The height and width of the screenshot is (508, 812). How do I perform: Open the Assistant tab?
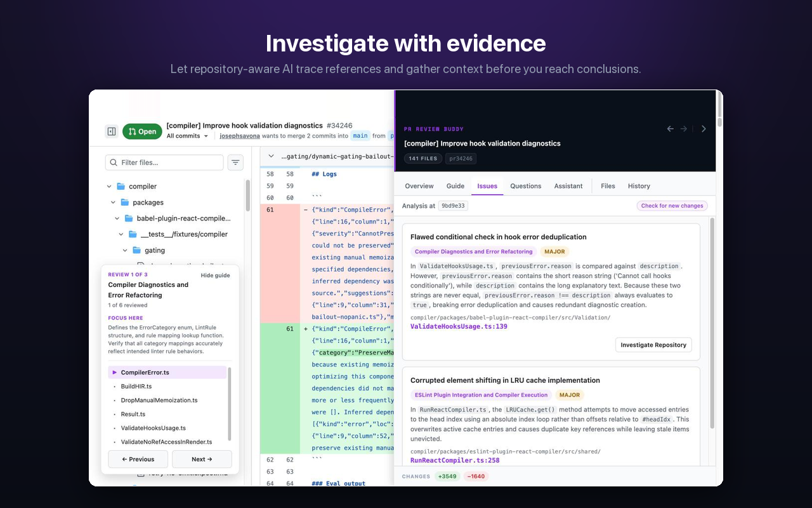point(568,186)
